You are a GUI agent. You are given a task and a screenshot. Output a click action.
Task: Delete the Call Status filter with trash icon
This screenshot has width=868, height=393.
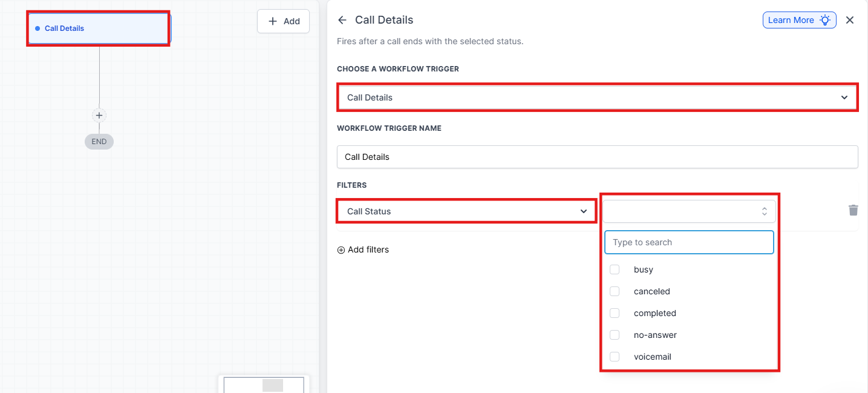coord(853,210)
